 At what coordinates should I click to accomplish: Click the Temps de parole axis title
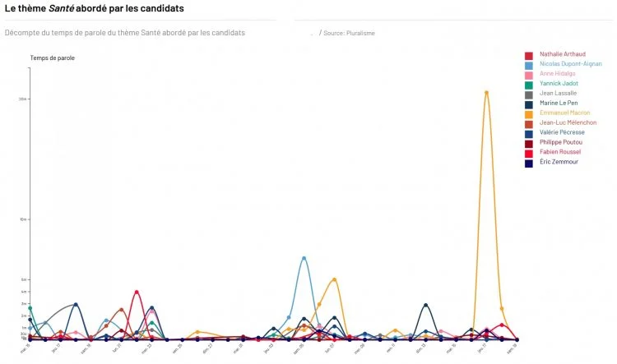click(x=53, y=58)
